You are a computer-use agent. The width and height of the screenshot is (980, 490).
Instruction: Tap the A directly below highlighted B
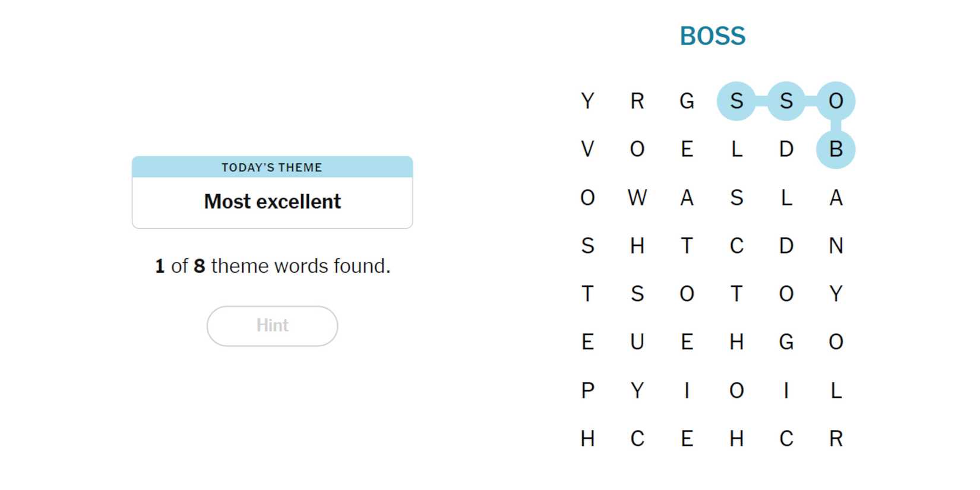click(835, 197)
